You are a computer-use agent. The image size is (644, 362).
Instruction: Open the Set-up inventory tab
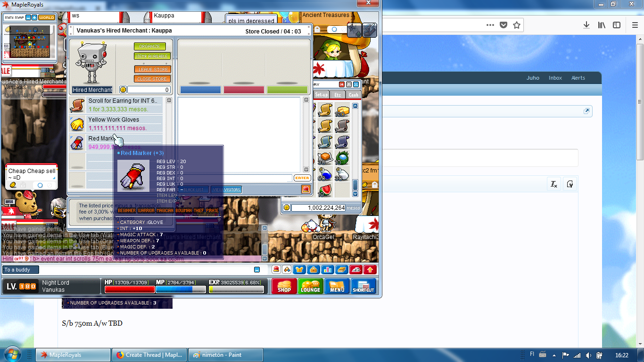click(321, 94)
